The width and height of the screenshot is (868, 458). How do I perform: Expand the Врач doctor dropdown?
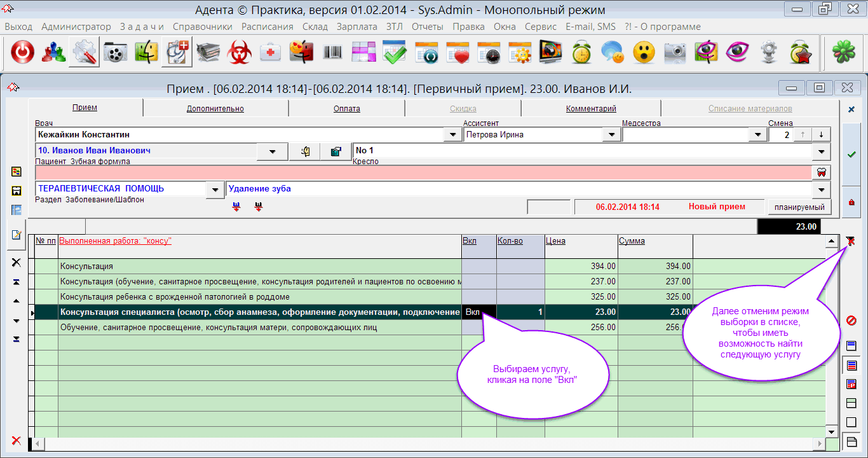(452, 135)
